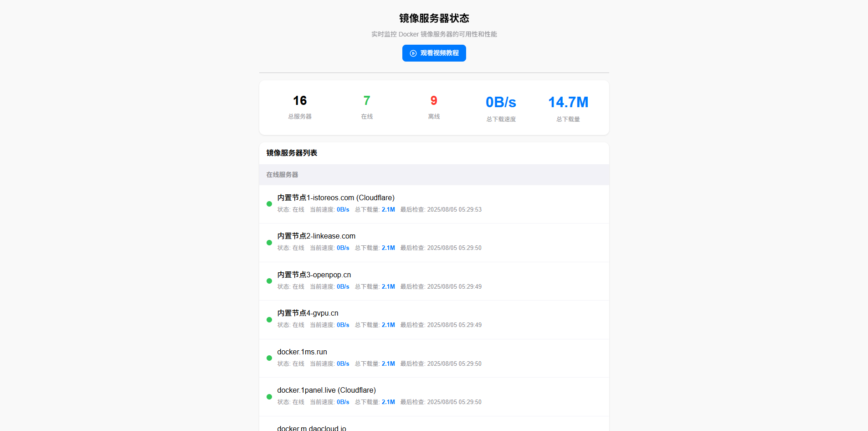Click green status dot for linkease.com node

[269, 243]
